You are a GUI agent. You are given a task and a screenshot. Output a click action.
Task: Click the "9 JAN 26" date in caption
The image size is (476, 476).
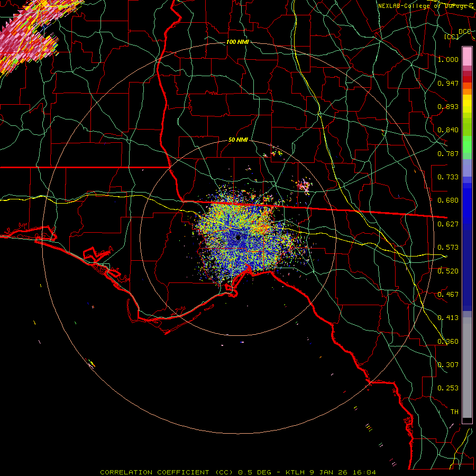point(328,472)
